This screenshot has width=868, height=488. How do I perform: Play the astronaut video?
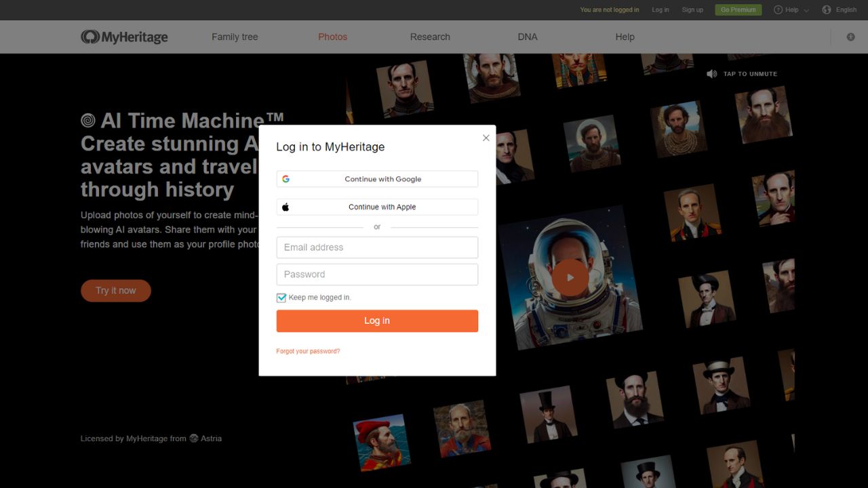(x=570, y=277)
